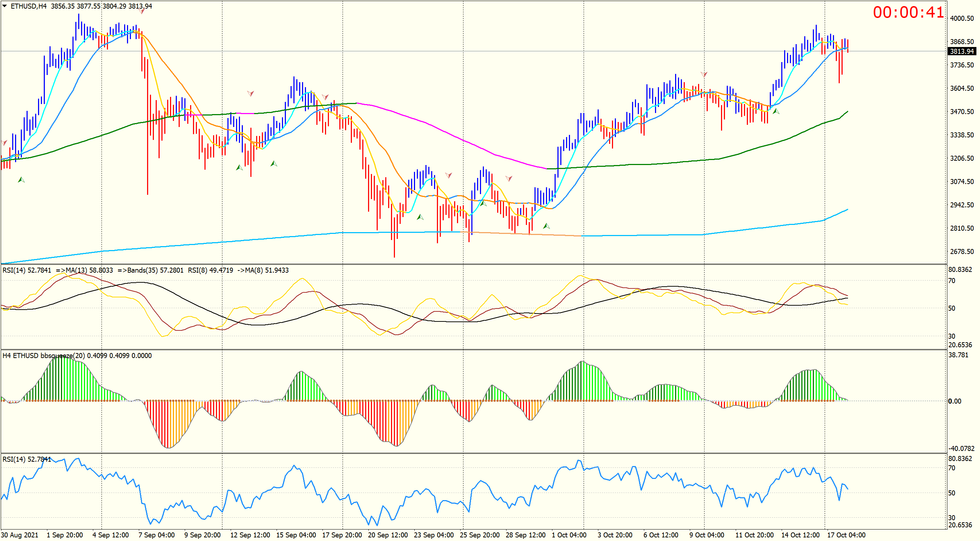980x541 pixels.
Task: Click the bottom RSI(14) 52.7841 label
Action: click(x=27, y=459)
